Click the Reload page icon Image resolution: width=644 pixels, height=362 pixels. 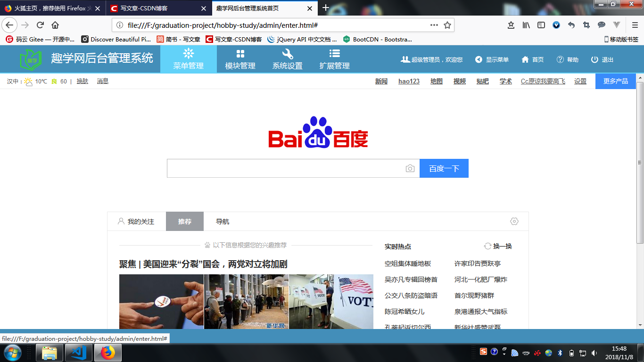(x=40, y=25)
